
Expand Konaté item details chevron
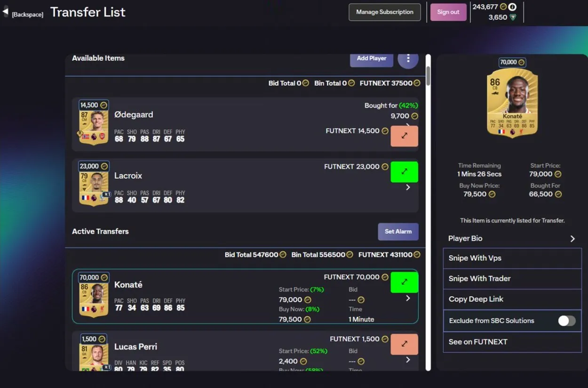click(x=408, y=298)
